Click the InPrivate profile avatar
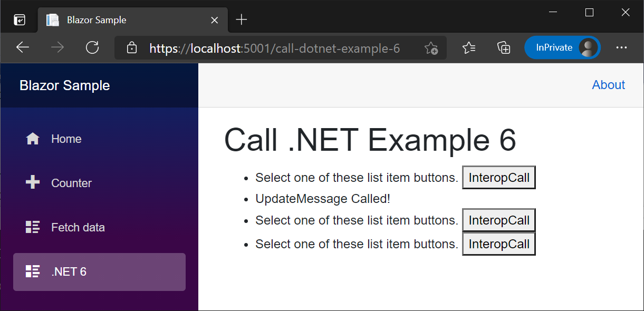Viewport: 644px width, 311px height. tap(587, 47)
